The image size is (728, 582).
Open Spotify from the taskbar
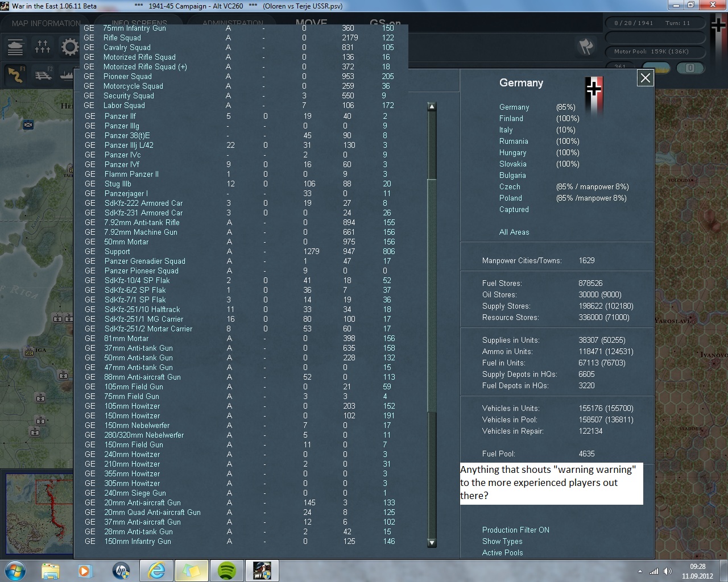pyautogui.click(x=226, y=571)
